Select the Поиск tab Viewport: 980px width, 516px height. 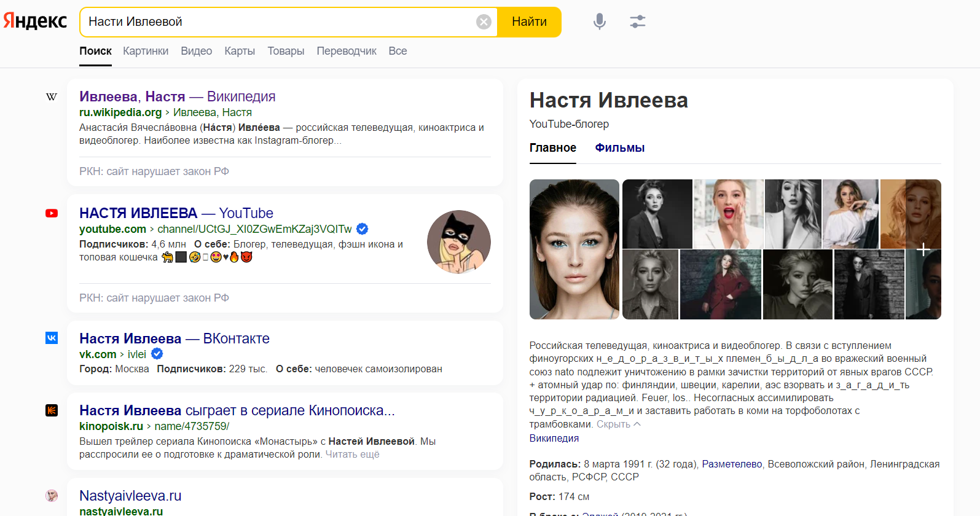95,51
